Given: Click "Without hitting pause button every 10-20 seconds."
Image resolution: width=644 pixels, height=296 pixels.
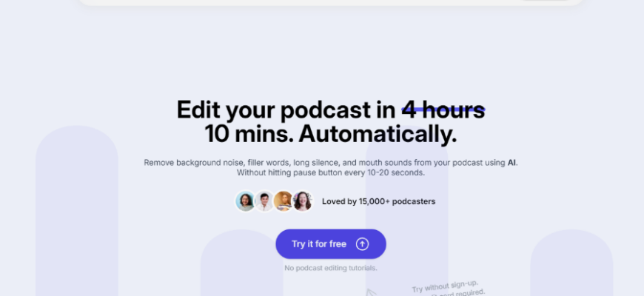Looking at the screenshot, I should 331,172.
